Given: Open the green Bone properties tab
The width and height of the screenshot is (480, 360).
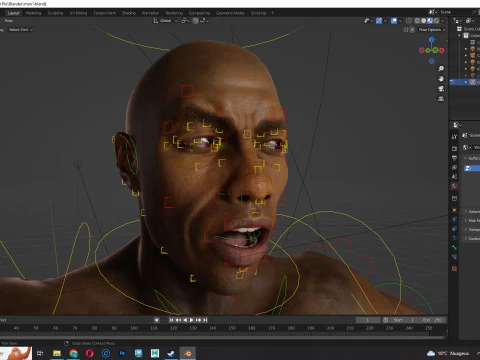Looking at the screenshot, I should (454, 247).
